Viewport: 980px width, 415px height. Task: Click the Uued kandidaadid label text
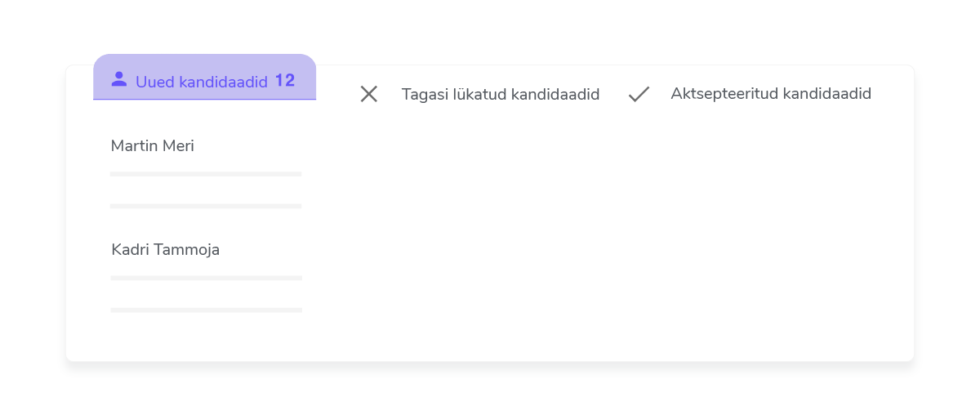(x=202, y=82)
